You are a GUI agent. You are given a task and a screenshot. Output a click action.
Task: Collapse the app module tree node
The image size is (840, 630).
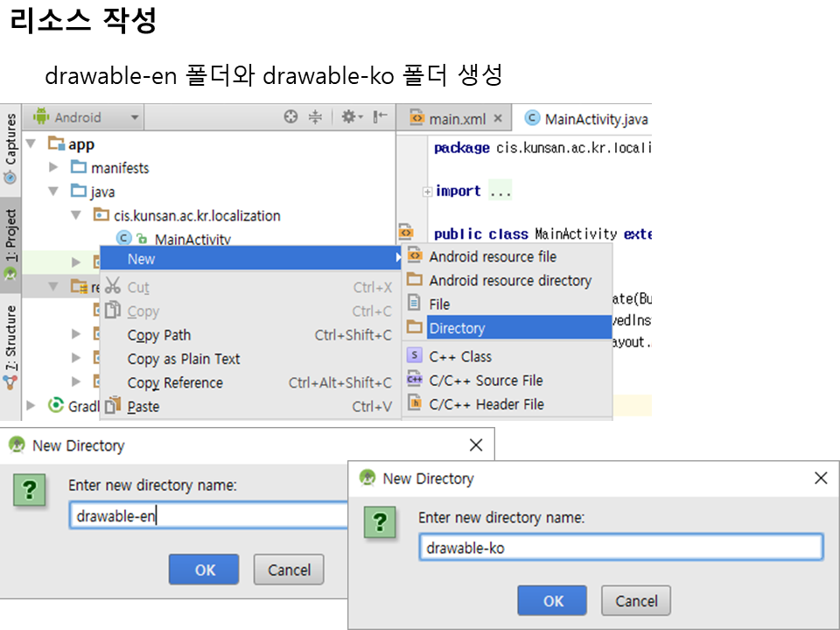click(31, 144)
